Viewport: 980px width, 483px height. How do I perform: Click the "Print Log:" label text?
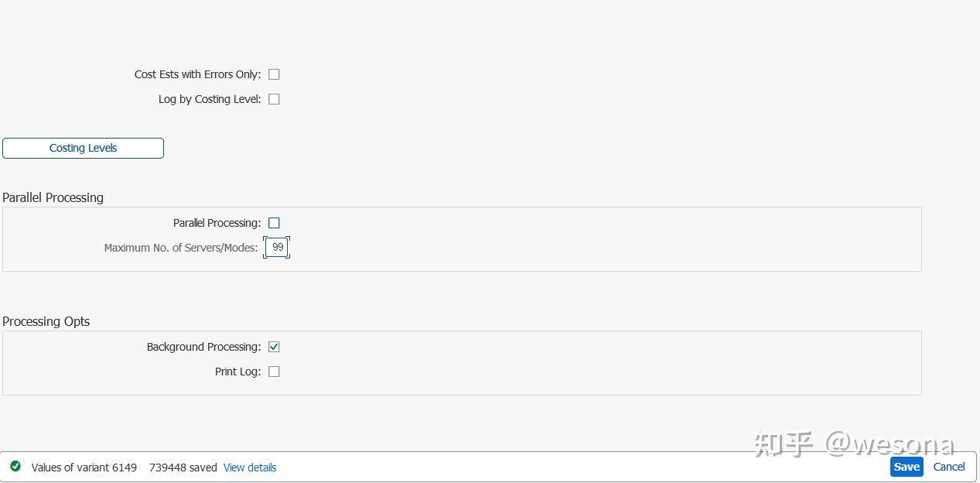point(237,372)
